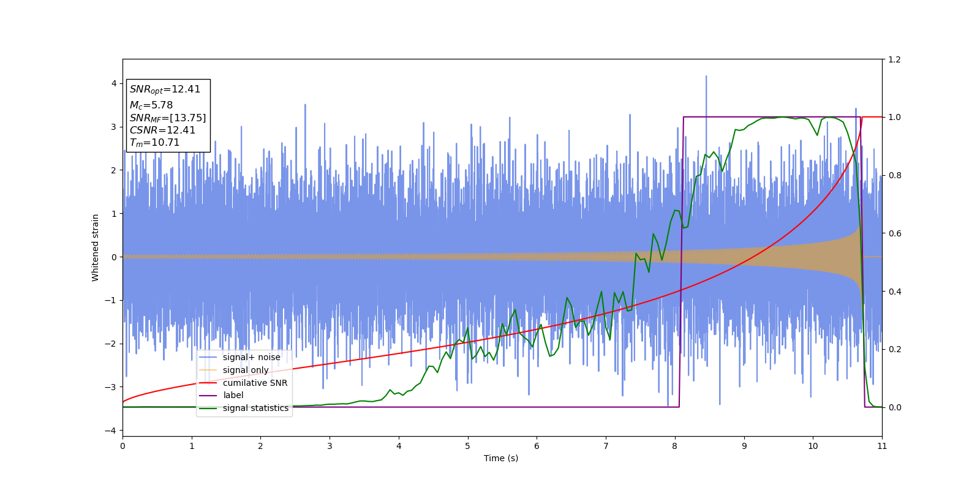Image resolution: width=980 pixels, height=490 pixels.
Task: Click the SNRMF=[13.75] annotation text
Action: click(x=168, y=118)
